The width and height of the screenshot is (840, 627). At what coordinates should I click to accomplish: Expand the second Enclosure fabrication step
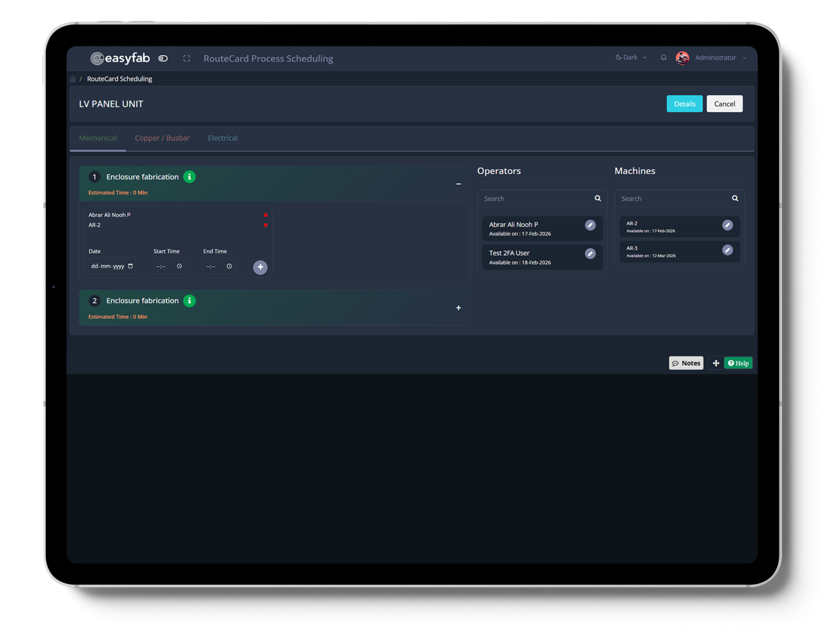458,308
